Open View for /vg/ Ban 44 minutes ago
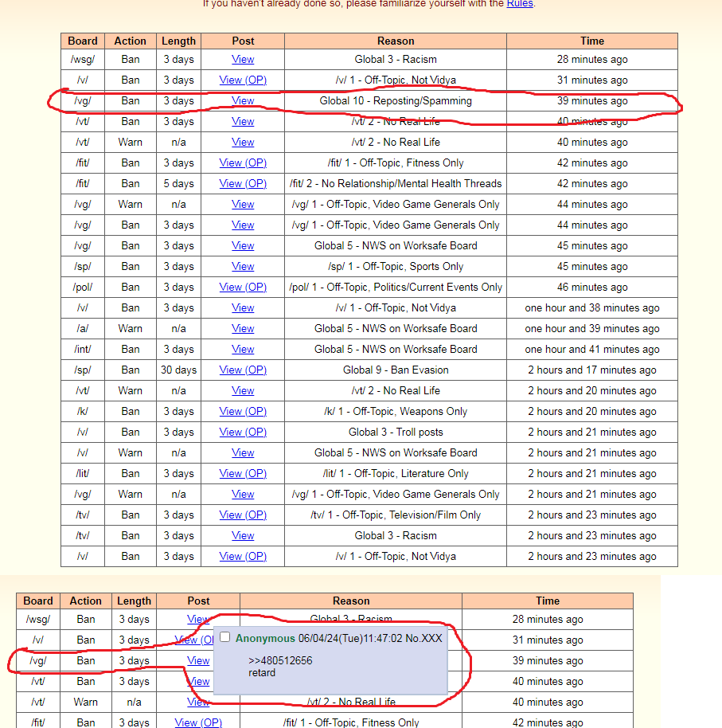Image resolution: width=722 pixels, height=728 pixels. [x=243, y=225]
